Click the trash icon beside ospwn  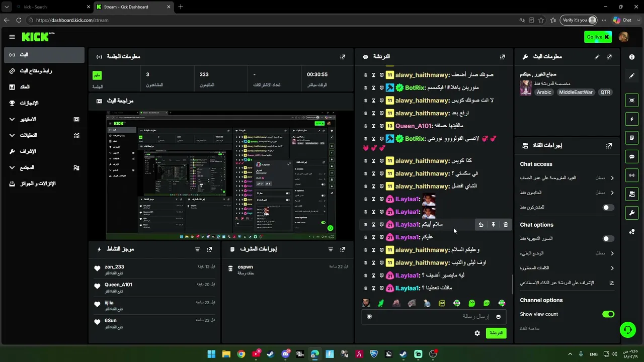point(230,268)
